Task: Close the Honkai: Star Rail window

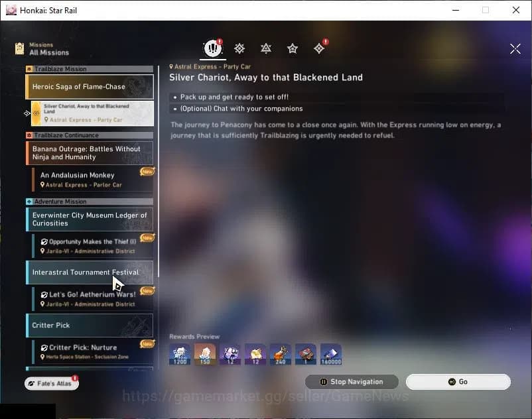Action: tap(515, 10)
